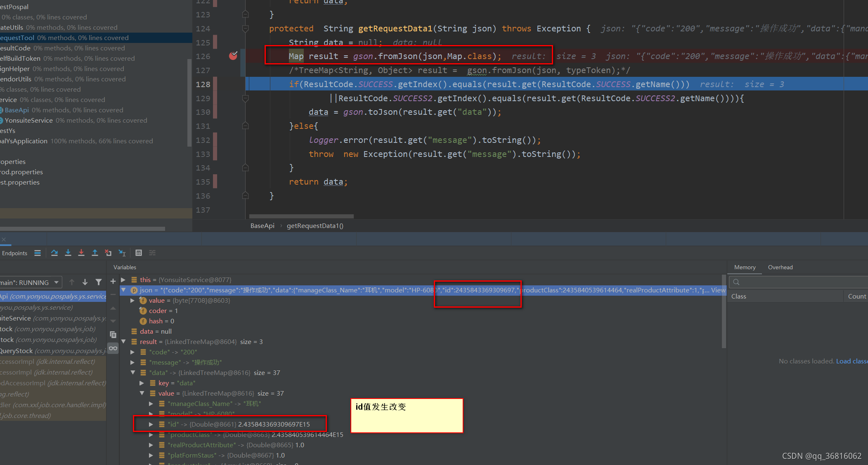The width and height of the screenshot is (868, 465).
Task: Collapse the 'result' LinkedTreeMap node
Action: click(123, 342)
